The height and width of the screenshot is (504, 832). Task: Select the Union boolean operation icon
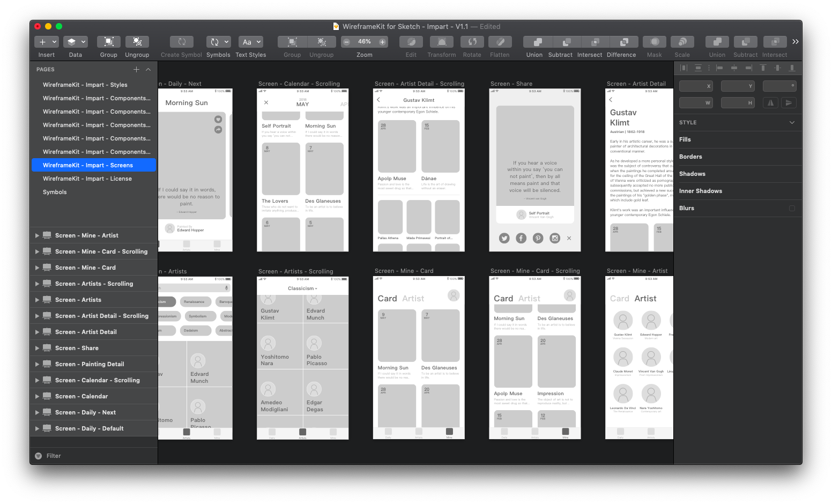tap(534, 42)
